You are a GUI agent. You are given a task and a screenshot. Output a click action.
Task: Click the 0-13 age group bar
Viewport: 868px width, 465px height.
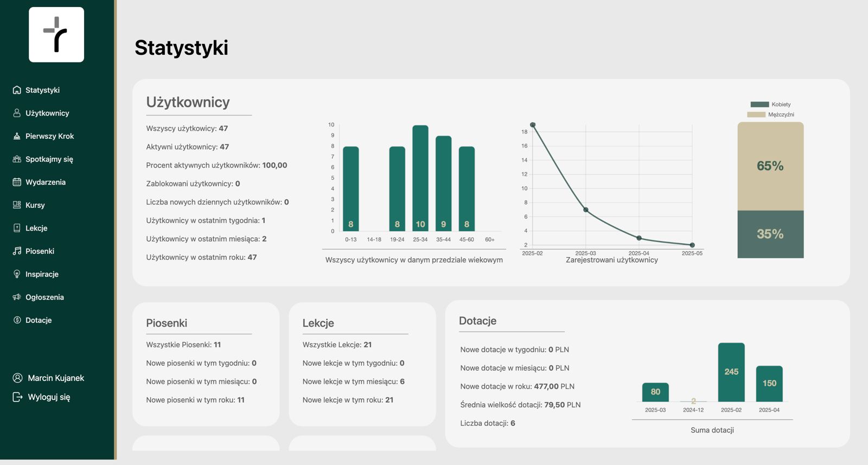click(x=351, y=189)
